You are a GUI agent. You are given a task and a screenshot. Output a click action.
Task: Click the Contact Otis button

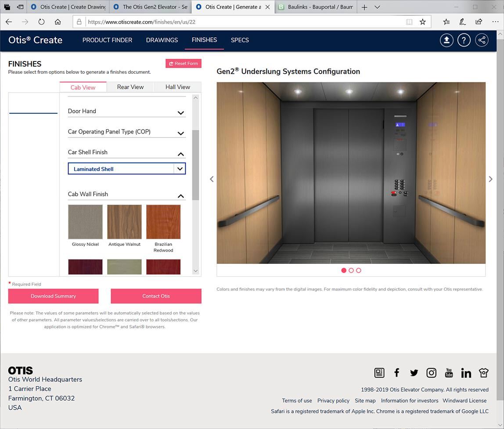[156, 296]
